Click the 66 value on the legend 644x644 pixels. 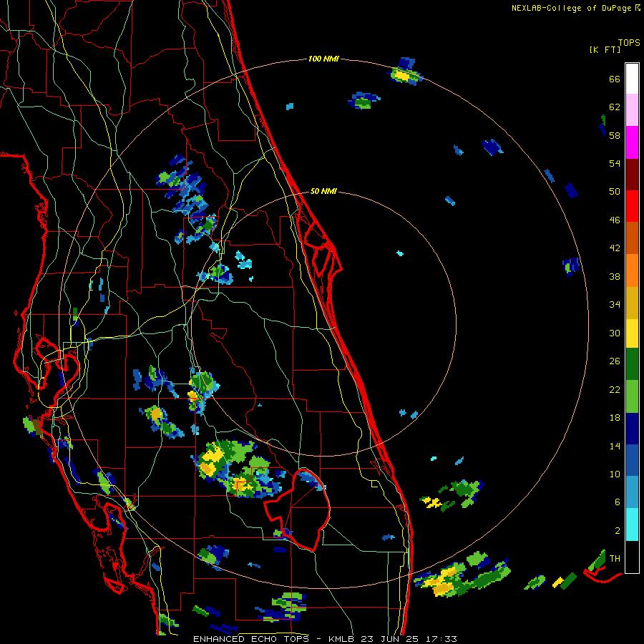pyautogui.click(x=615, y=79)
